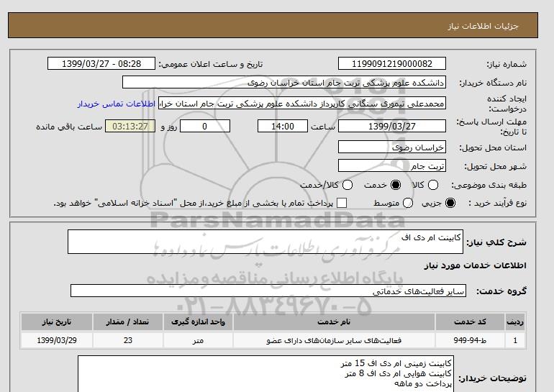Select the کالا/خدمت radio button
The height and width of the screenshot is (392, 554).
click(x=348, y=185)
